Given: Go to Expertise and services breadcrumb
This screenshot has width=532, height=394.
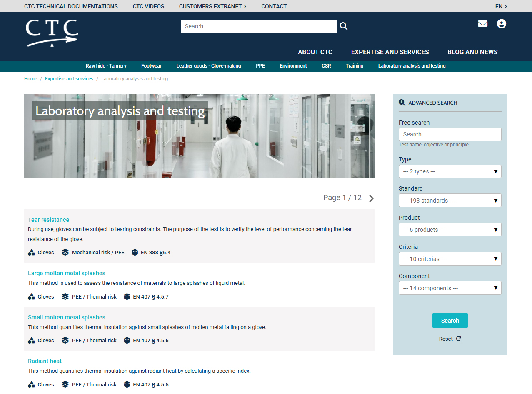Looking at the screenshot, I should tap(69, 79).
